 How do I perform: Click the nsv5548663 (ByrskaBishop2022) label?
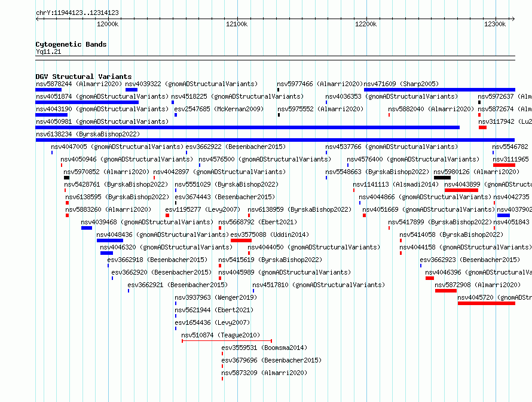click(x=377, y=172)
